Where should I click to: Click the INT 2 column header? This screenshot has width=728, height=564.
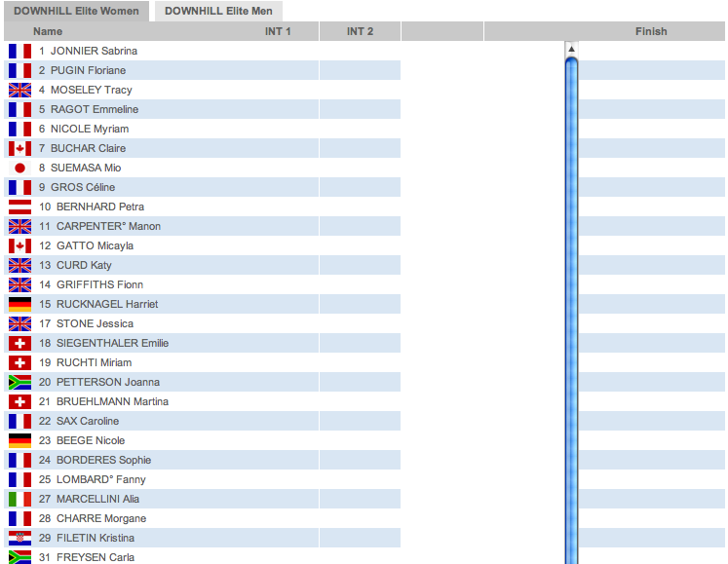click(360, 31)
